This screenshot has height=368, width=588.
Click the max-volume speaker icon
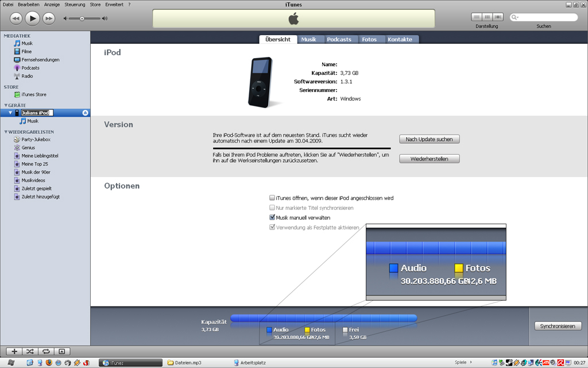(105, 18)
